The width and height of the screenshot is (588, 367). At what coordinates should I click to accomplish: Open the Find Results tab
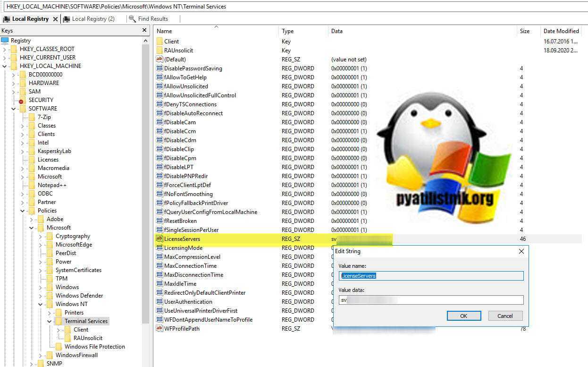pos(152,19)
